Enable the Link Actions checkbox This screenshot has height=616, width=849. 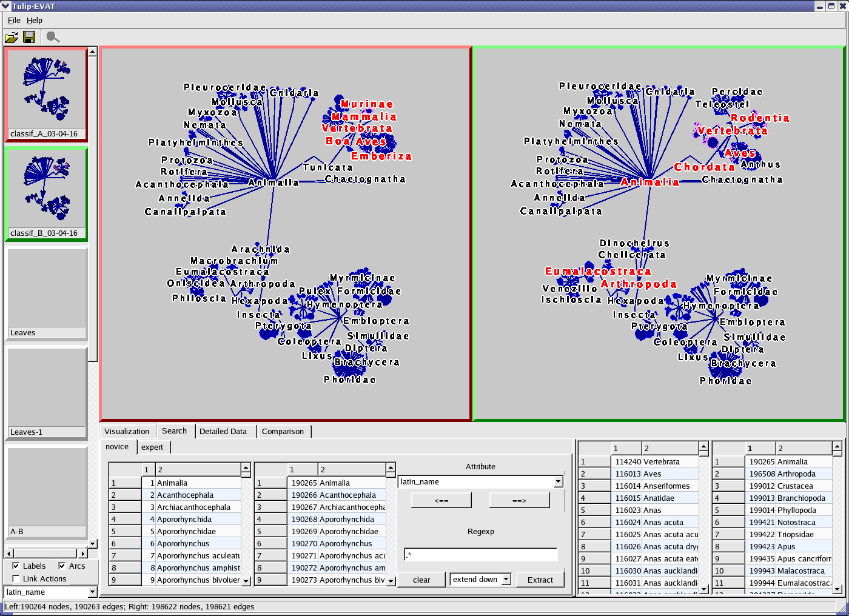(16, 578)
